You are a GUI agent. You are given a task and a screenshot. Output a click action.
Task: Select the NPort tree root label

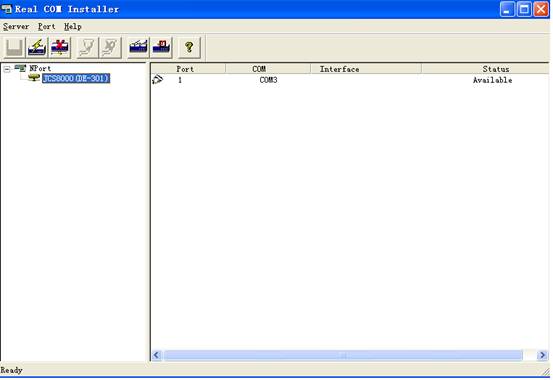pos(40,68)
